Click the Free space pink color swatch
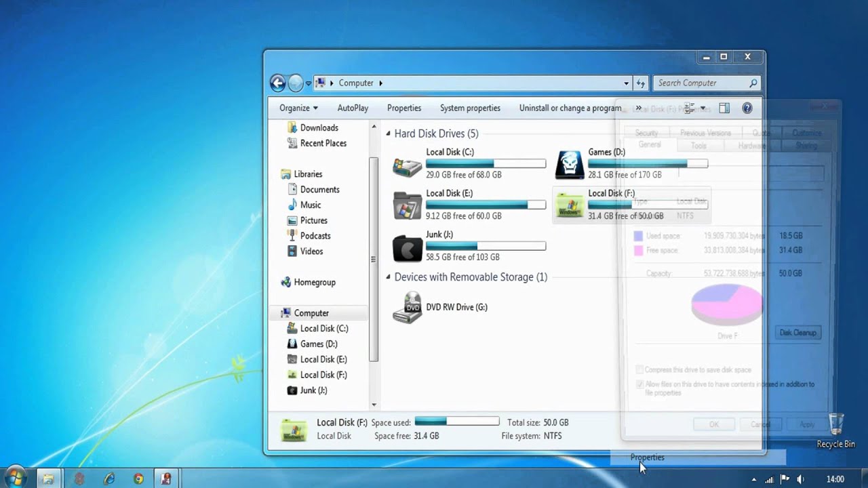The width and height of the screenshot is (868, 488). pos(638,250)
